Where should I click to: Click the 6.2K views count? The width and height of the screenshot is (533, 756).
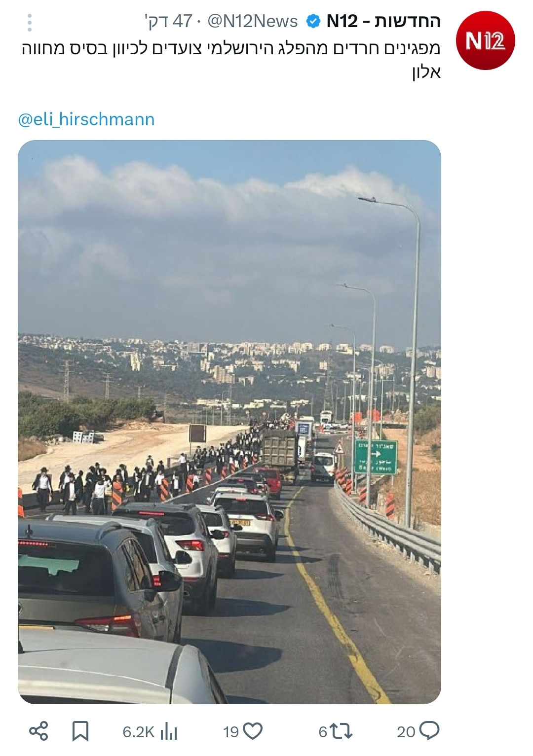[139, 732]
